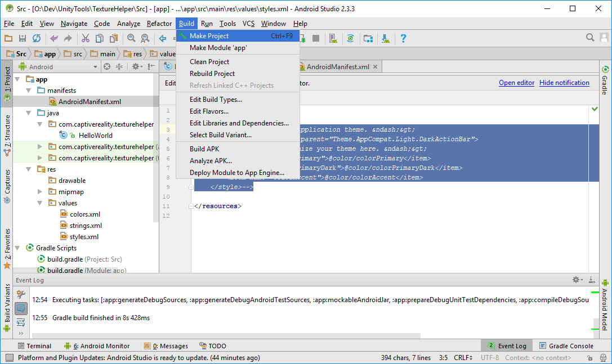
Task: Select the AndroidManifest.xml editor tab
Action: coord(338,67)
